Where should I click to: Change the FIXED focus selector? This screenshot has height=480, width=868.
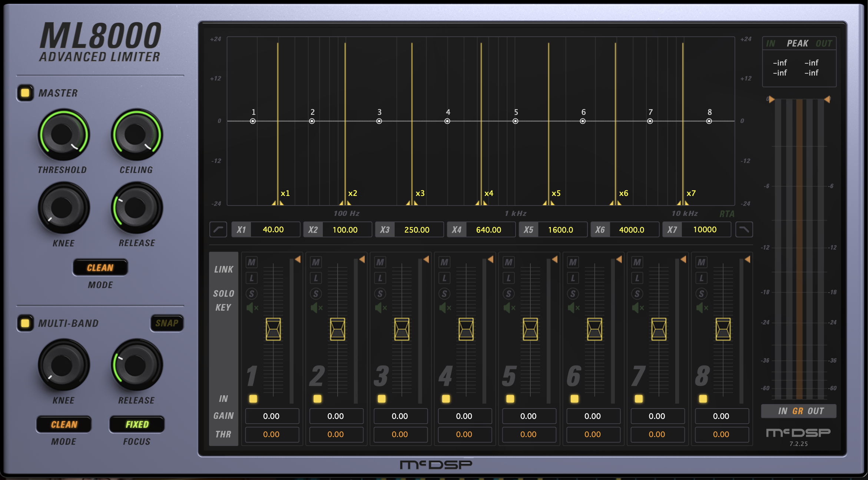point(137,424)
